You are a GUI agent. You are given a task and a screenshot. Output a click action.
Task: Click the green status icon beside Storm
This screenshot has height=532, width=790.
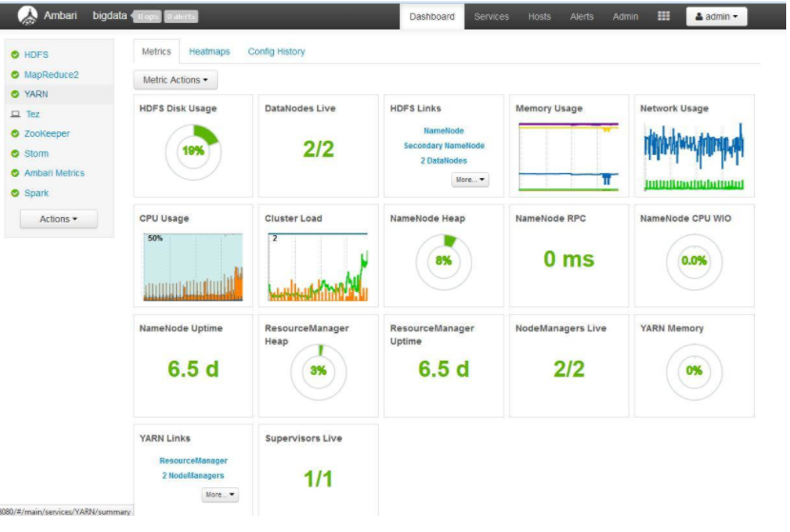click(15, 153)
